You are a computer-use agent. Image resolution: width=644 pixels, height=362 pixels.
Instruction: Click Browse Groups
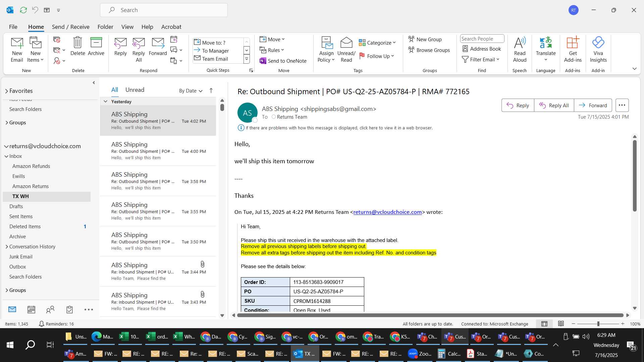429,50
